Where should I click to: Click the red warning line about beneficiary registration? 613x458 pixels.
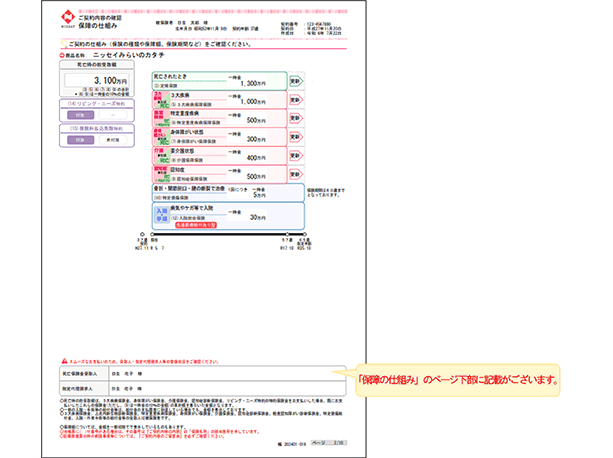[144, 361]
